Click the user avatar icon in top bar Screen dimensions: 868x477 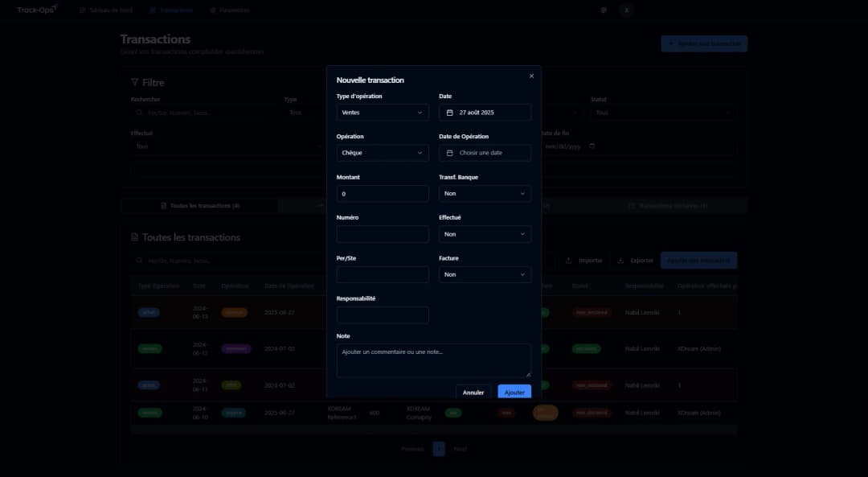(625, 10)
